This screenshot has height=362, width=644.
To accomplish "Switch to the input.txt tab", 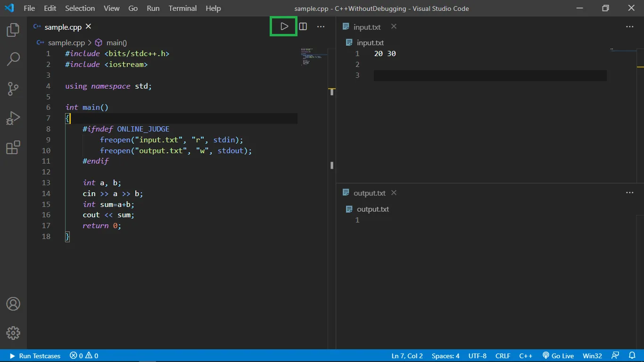I will (x=366, y=27).
